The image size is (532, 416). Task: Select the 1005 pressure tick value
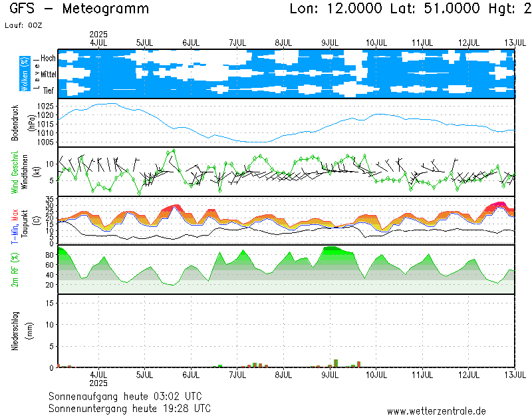tap(45, 142)
